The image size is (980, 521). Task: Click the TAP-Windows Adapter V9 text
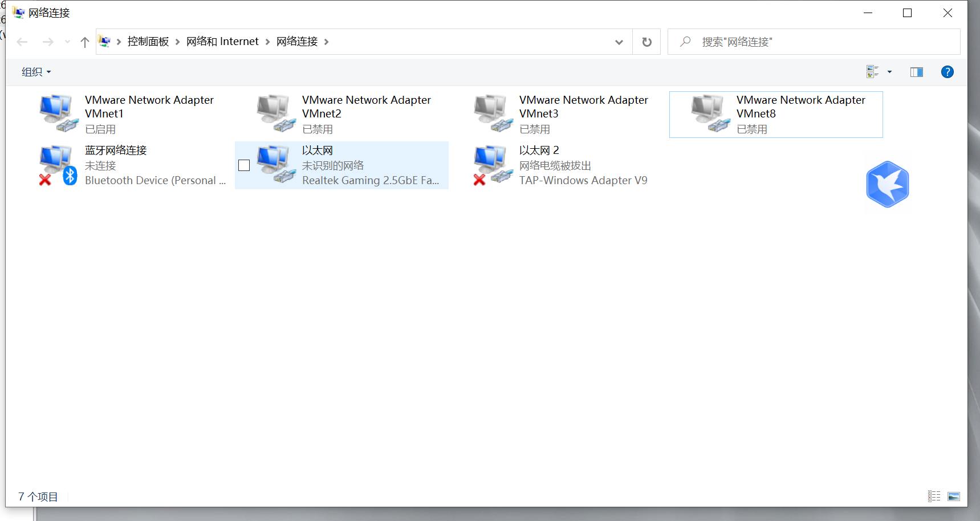pyautogui.click(x=583, y=180)
